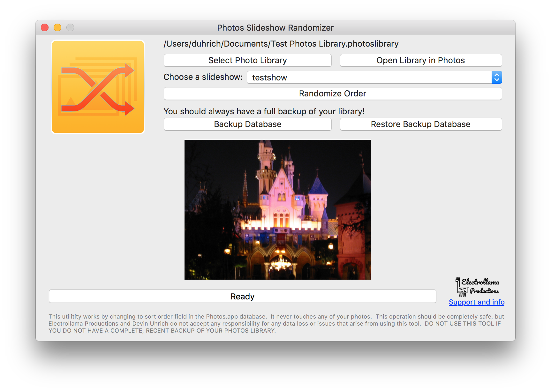
Task: Click the blue dropdown arrows stepper
Action: pos(497,77)
